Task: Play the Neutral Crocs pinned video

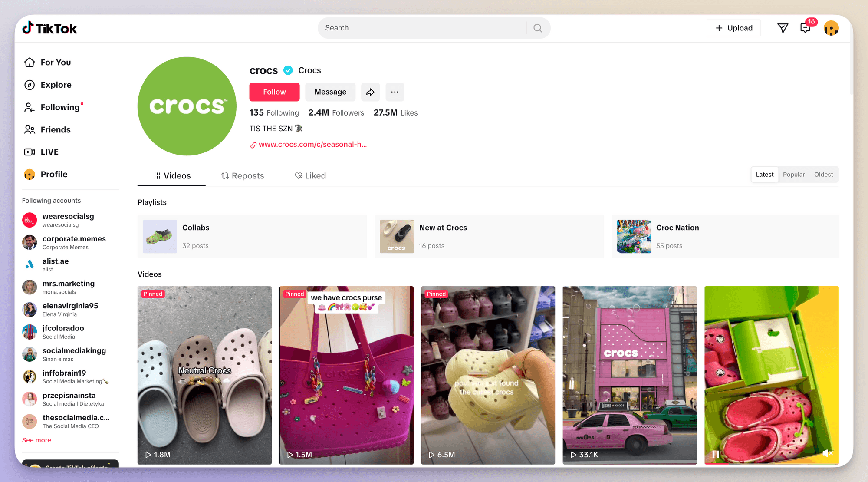Action: (x=204, y=375)
